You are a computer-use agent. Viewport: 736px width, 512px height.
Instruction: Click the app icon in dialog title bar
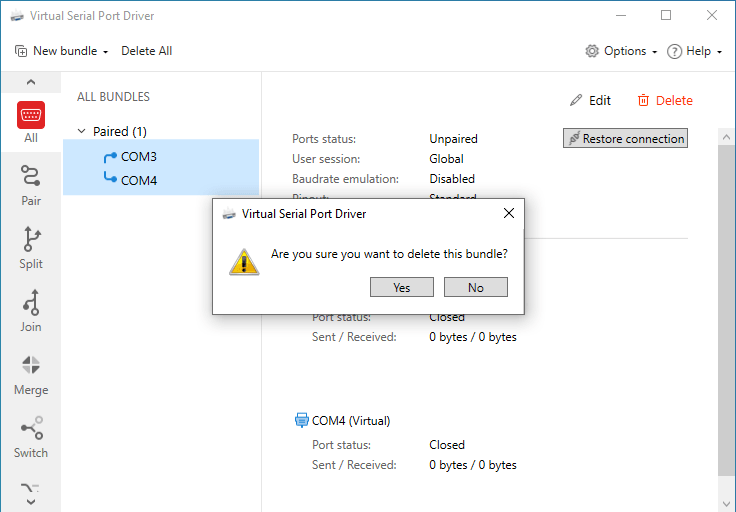point(229,214)
